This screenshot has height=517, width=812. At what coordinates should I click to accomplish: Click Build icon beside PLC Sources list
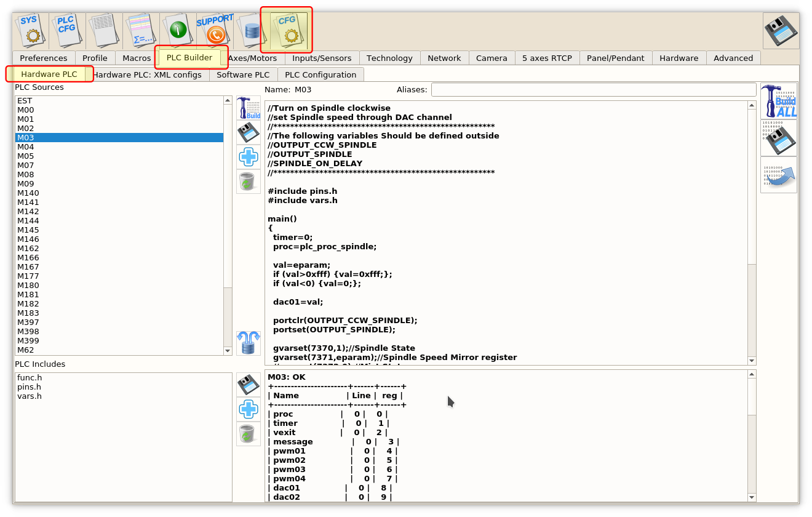(x=248, y=108)
